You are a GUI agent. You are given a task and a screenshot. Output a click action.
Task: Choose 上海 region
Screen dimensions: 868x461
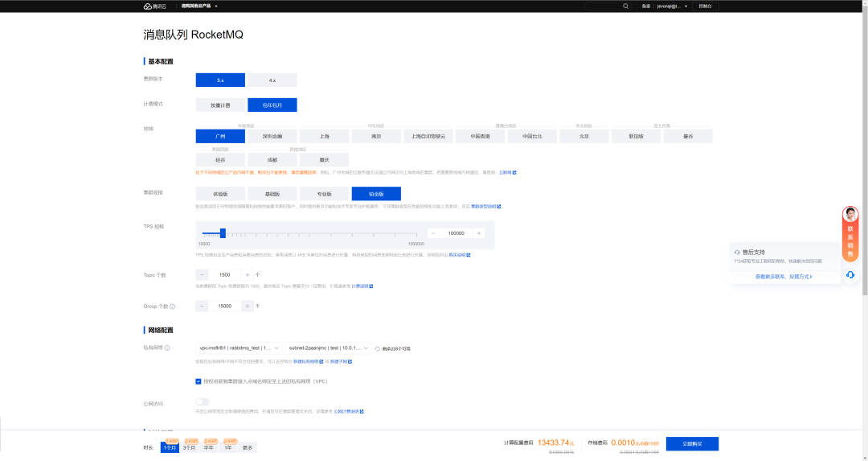325,136
